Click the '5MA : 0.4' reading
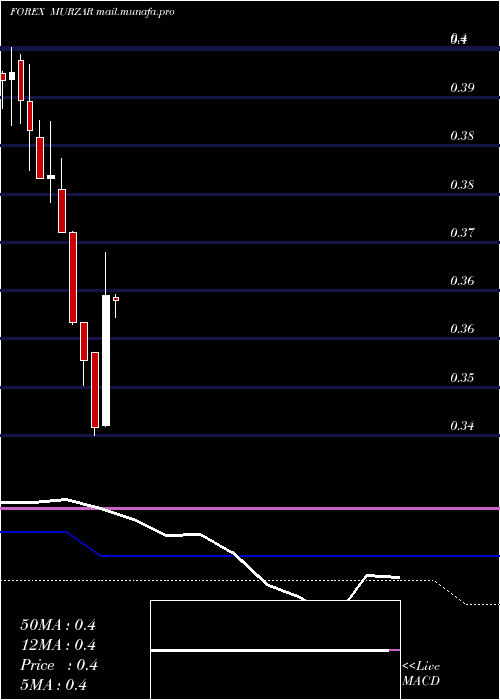The image size is (500, 700). pyautogui.click(x=54, y=684)
